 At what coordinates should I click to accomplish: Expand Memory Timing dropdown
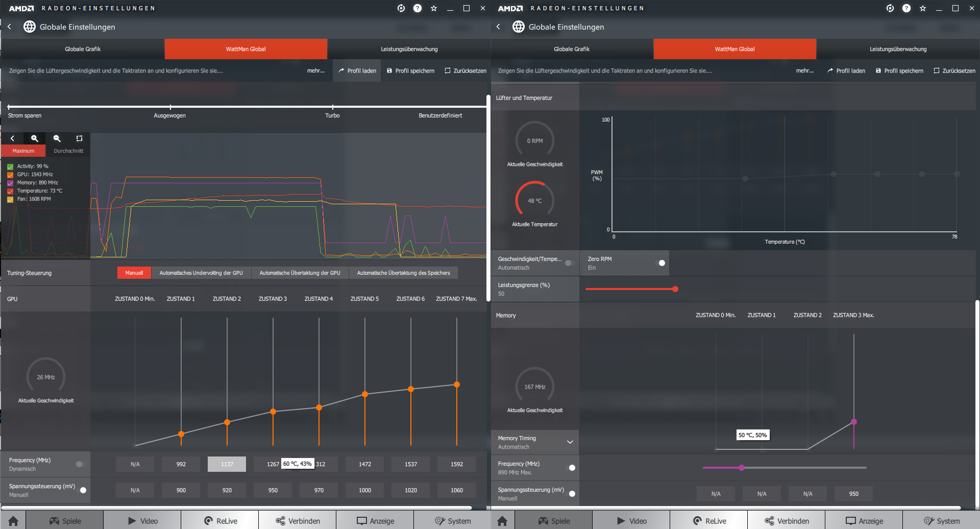click(x=570, y=442)
